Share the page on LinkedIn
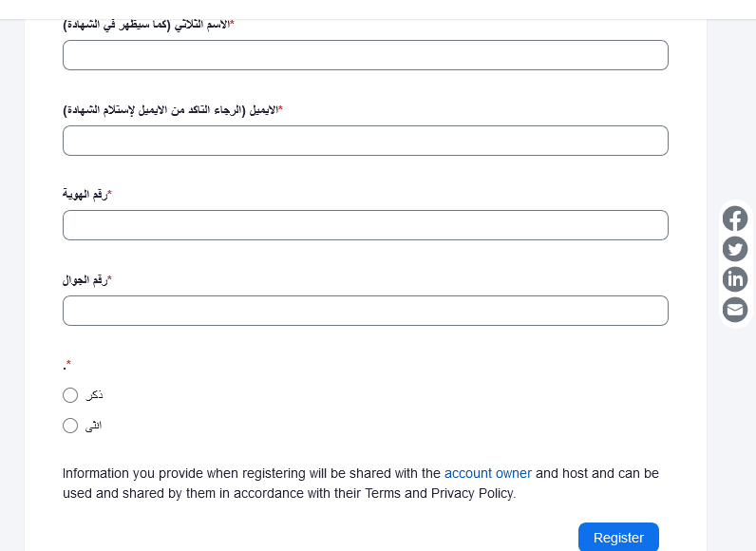Viewport: 756px width, 551px height. click(735, 279)
